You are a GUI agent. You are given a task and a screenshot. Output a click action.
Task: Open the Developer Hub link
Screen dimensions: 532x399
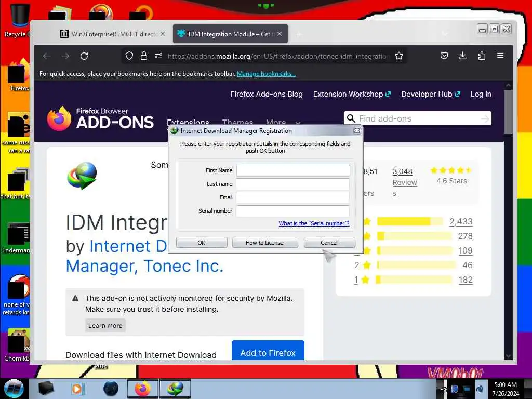click(431, 95)
